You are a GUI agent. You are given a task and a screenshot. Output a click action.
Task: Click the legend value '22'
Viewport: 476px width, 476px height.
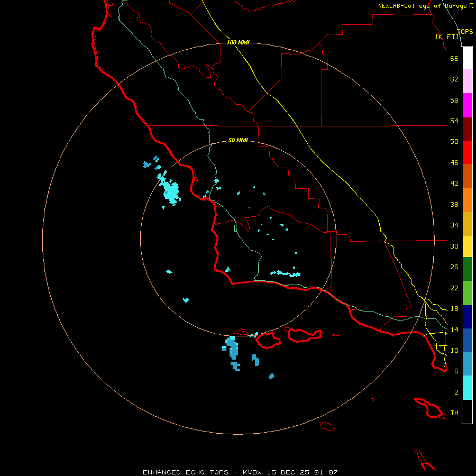pos(454,288)
